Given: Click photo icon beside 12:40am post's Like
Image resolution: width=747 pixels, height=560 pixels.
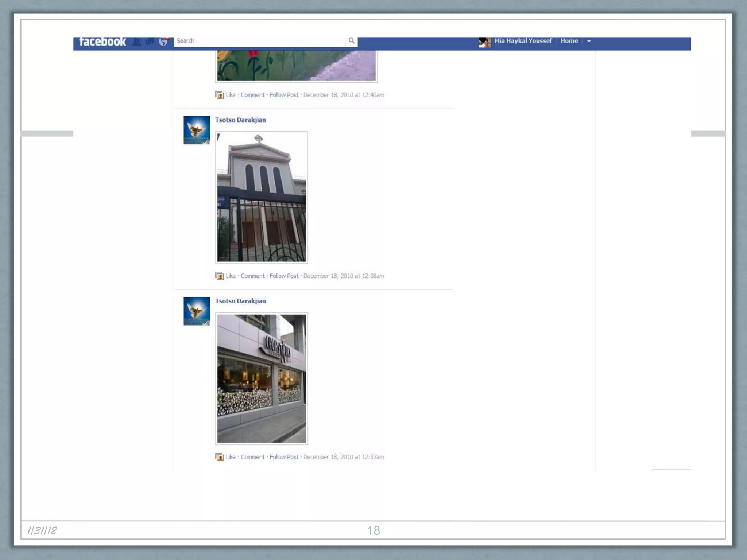Looking at the screenshot, I should (x=219, y=95).
